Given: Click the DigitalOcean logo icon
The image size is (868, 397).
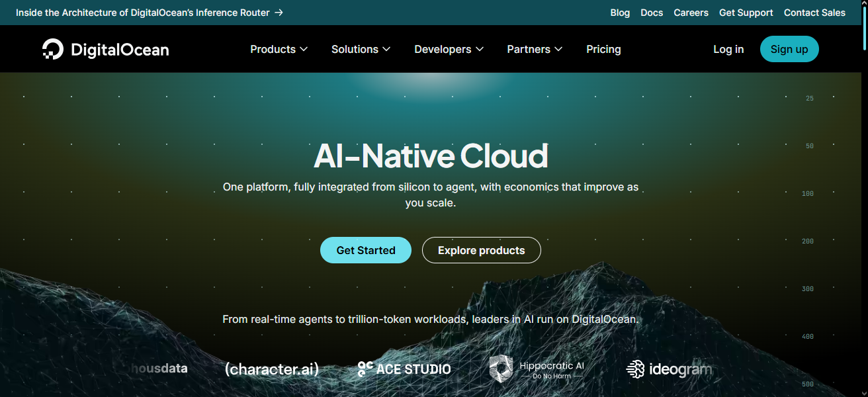Looking at the screenshot, I should tap(53, 49).
